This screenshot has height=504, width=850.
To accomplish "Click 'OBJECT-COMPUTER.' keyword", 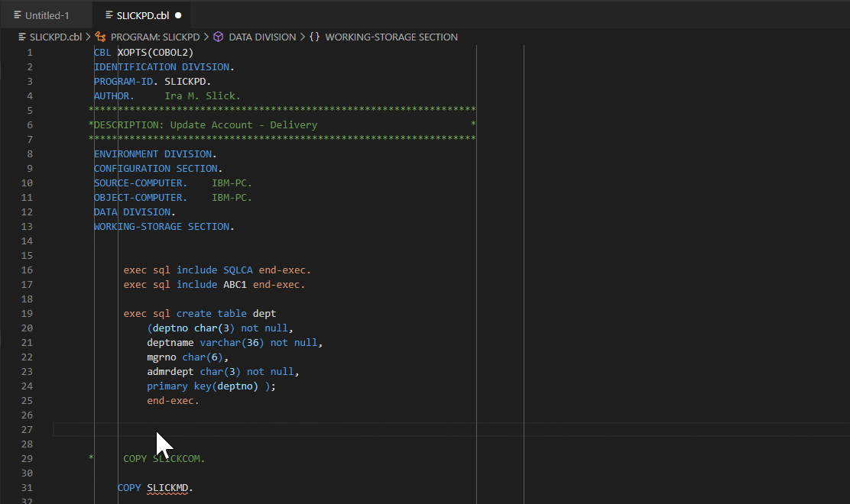I will click(x=141, y=198).
